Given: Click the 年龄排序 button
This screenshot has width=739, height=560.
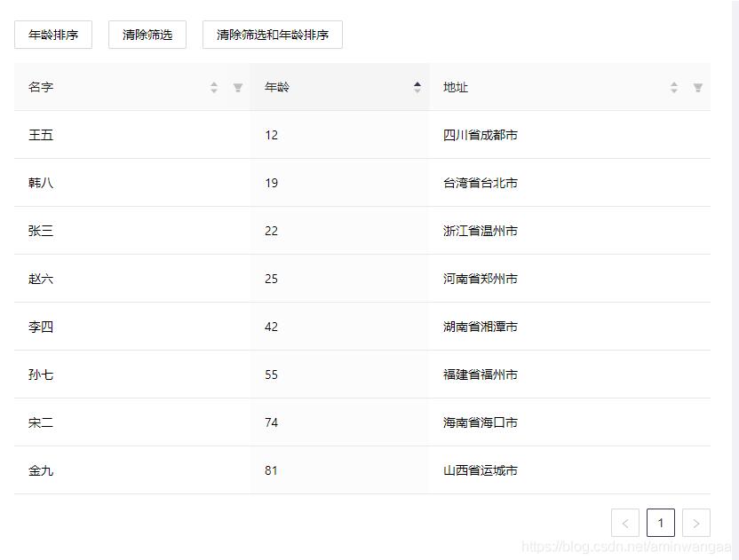Looking at the screenshot, I should pos(53,35).
